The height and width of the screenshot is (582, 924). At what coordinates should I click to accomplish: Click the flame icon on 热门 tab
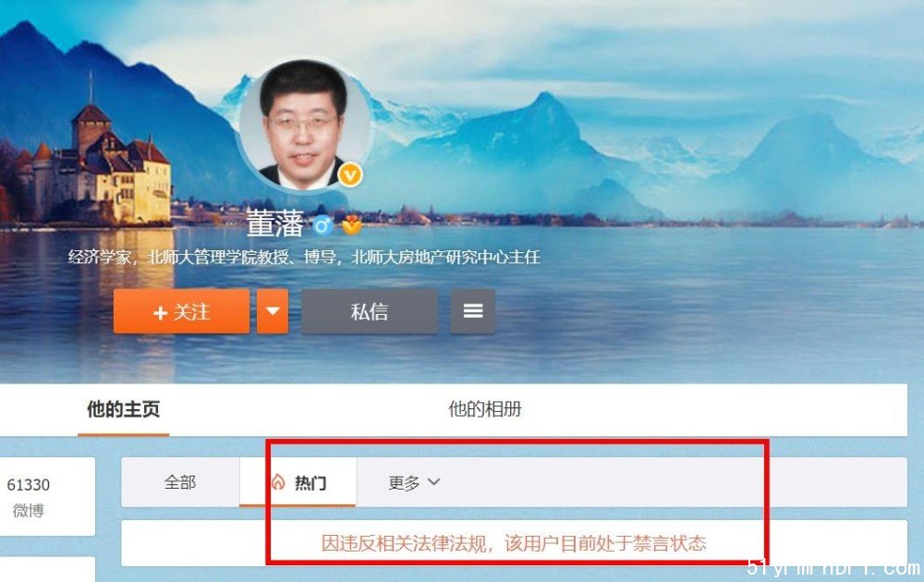[278, 482]
